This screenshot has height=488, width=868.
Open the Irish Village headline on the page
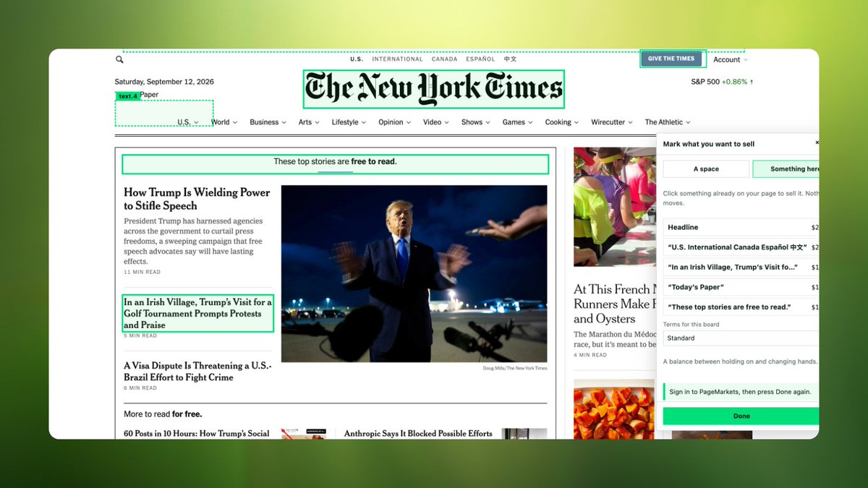[x=197, y=313]
